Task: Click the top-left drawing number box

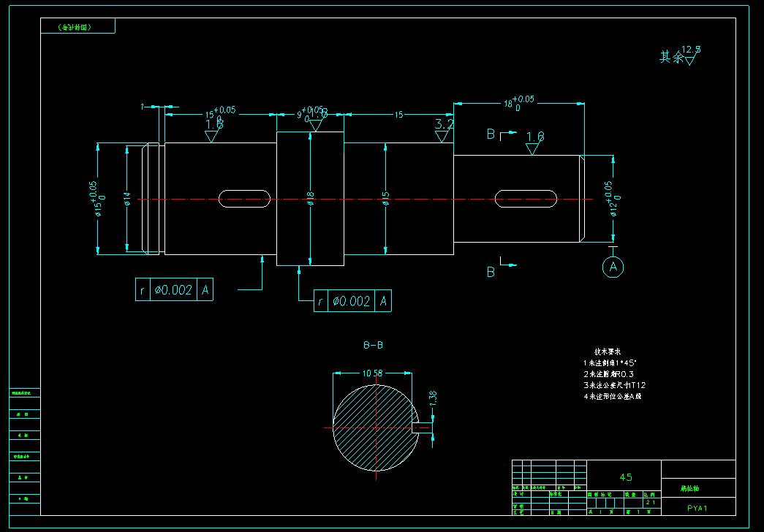Action: click(x=77, y=26)
